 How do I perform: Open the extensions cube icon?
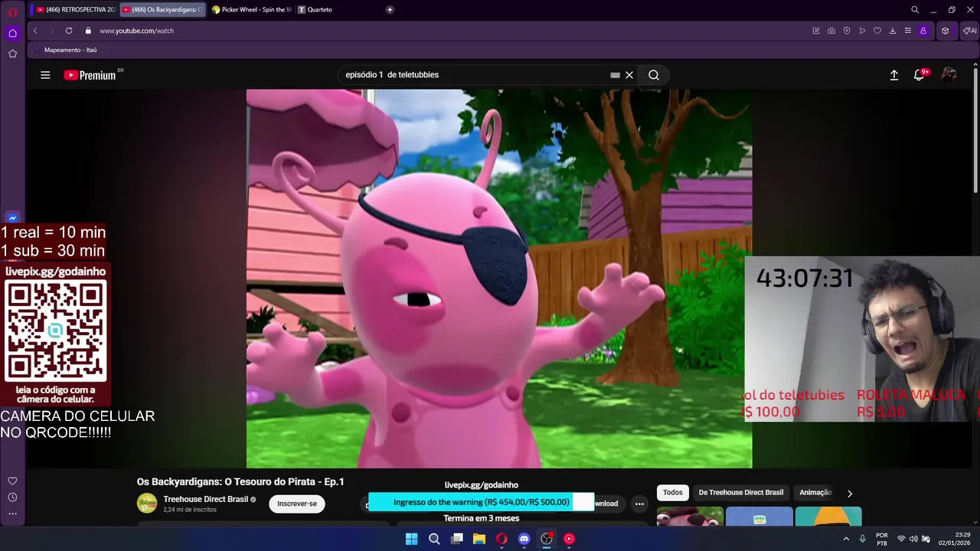pyautogui.click(x=946, y=31)
